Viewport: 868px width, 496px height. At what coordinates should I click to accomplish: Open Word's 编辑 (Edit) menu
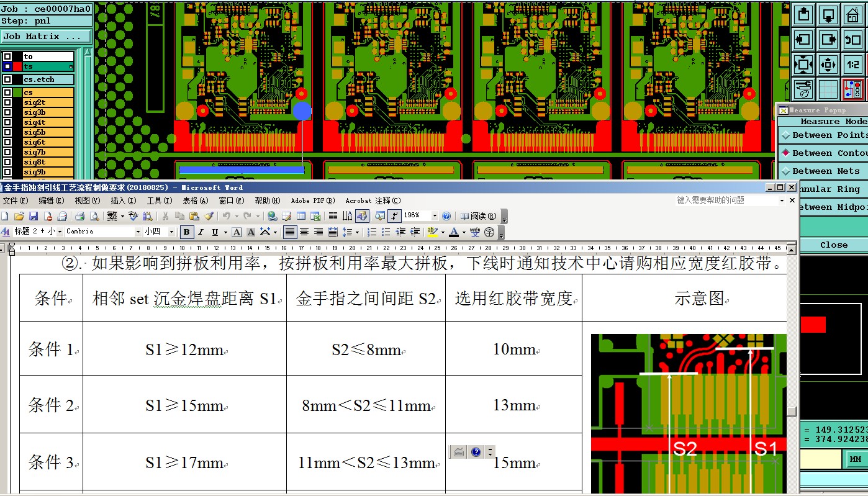(x=52, y=201)
